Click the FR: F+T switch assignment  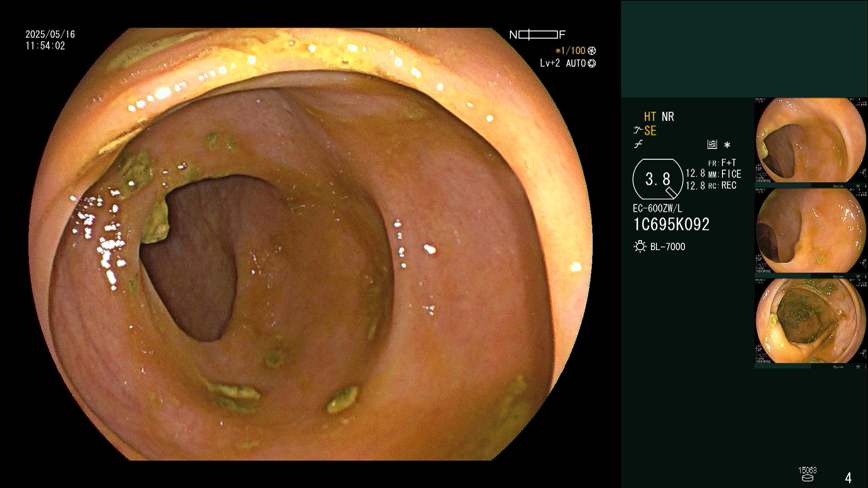tap(722, 163)
